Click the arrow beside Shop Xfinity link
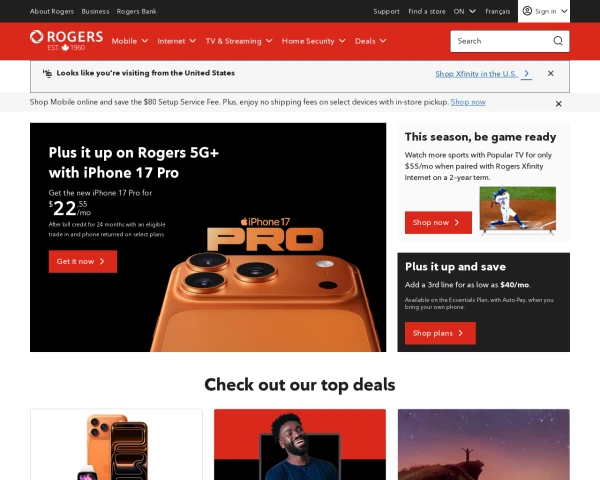The height and width of the screenshot is (480, 600). (527, 73)
